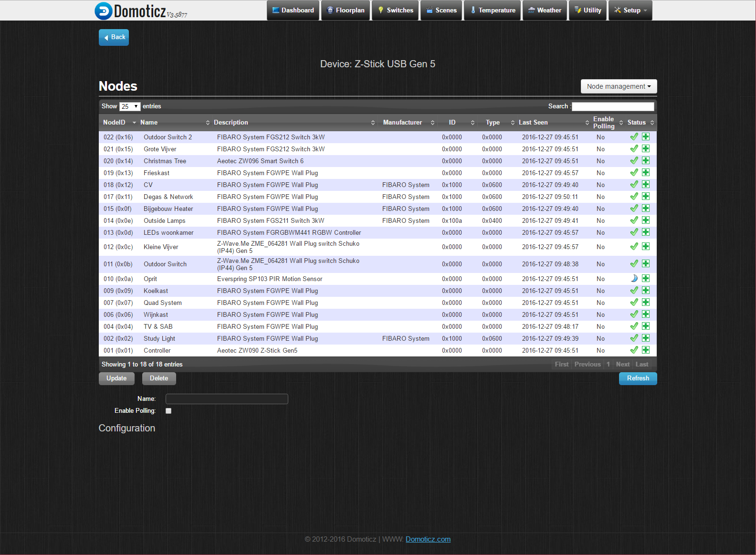The width and height of the screenshot is (756, 555).
Task: Open the Temperature tab
Action: tap(493, 10)
